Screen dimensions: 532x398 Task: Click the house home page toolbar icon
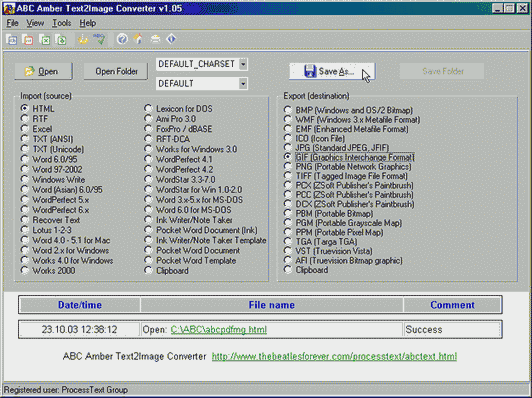tap(138, 39)
